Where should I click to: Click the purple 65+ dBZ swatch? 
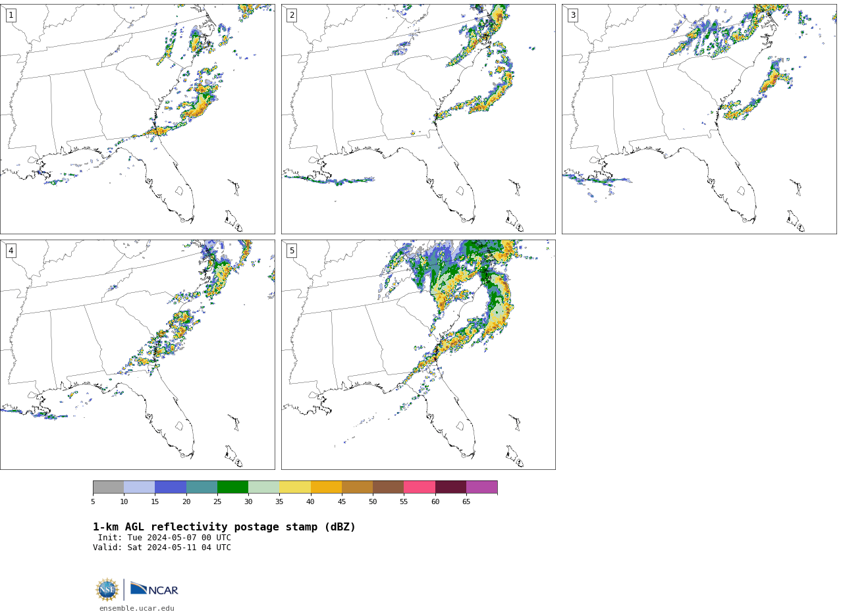[481, 487]
